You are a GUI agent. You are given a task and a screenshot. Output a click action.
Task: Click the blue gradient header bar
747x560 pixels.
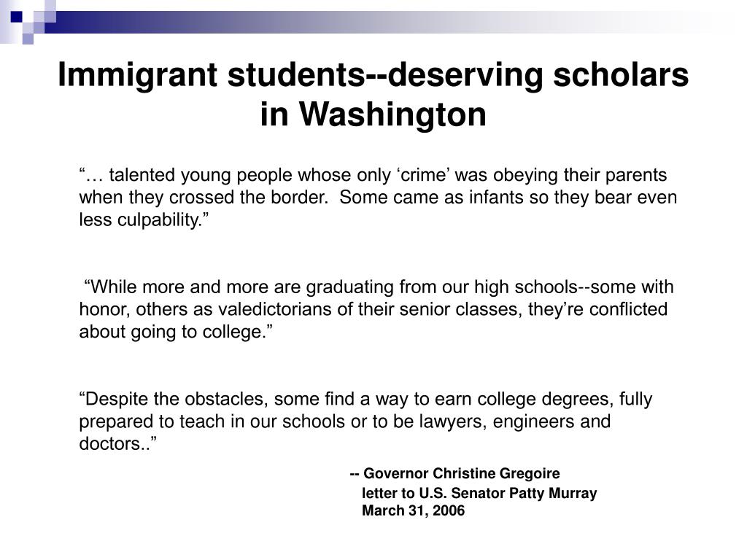pos(381,22)
